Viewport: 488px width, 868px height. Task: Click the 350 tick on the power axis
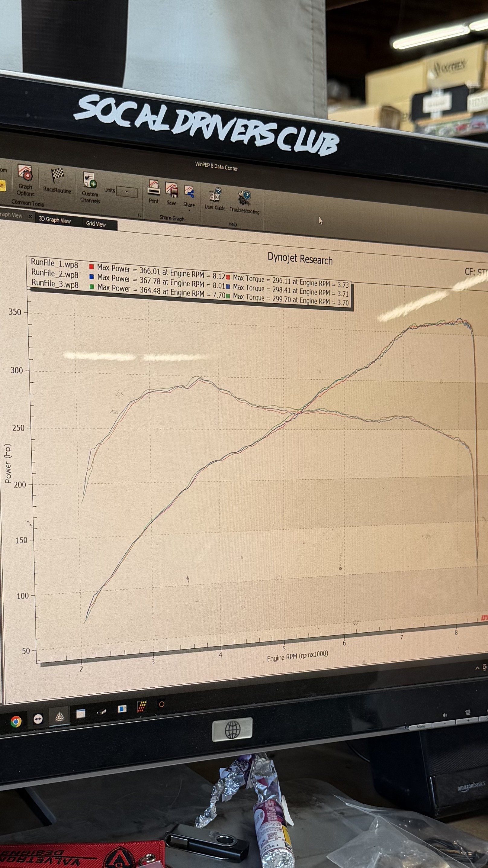point(15,312)
